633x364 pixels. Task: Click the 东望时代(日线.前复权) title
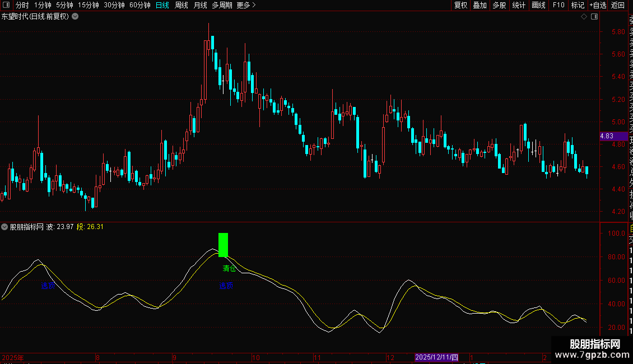click(x=35, y=17)
